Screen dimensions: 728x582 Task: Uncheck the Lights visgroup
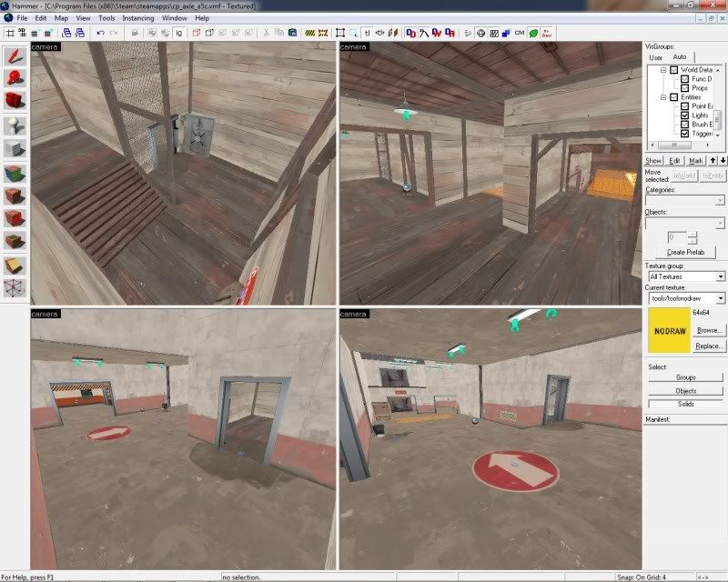tap(684, 115)
